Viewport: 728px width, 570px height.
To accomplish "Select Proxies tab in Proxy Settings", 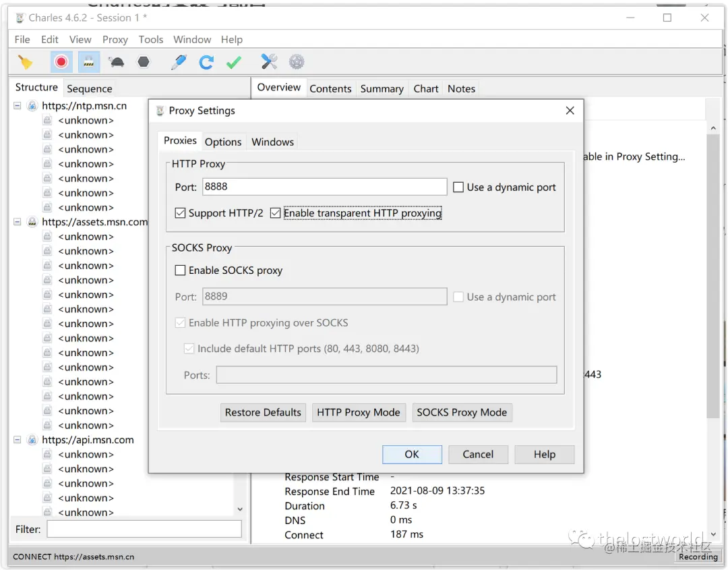I will [x=180, y=141].
